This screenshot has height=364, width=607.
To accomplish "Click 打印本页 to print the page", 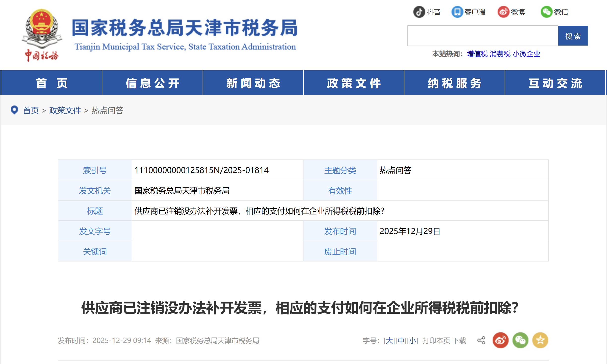I will 436,340.
